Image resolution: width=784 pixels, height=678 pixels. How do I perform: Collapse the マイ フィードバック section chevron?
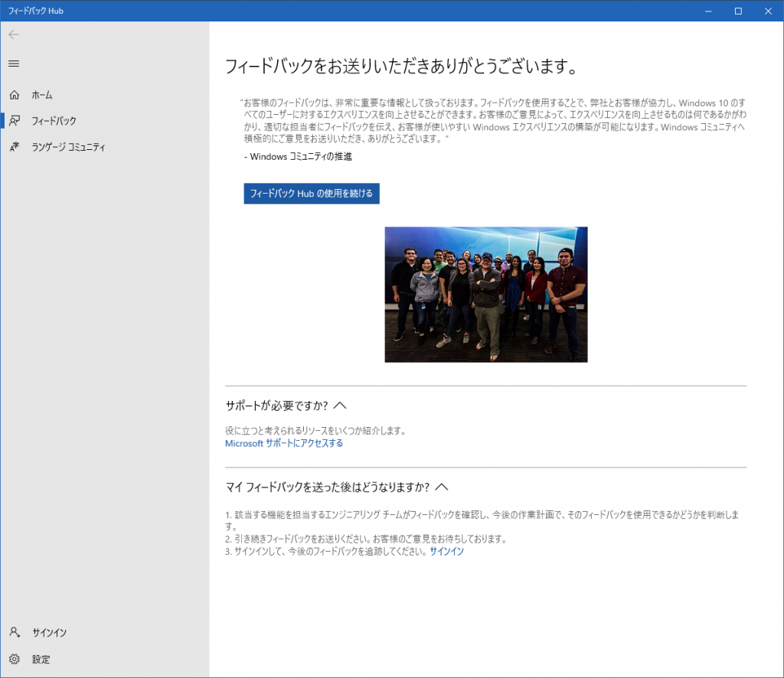440,487
